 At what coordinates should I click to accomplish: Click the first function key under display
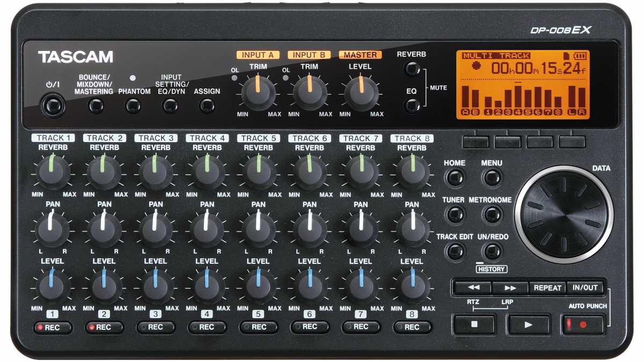(475, 142)
